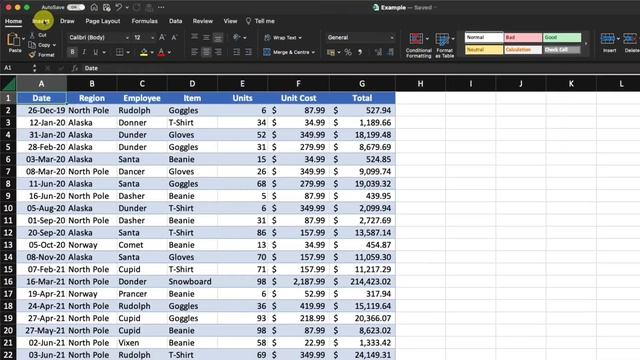Decrease font size with smaller A
The width and height of the screenshot is (640, 360).
point(174,37)
